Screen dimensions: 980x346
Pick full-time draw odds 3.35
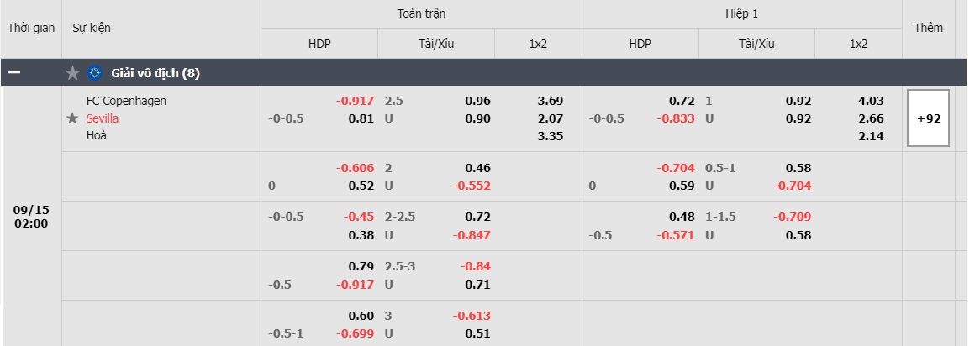point(550,135)
